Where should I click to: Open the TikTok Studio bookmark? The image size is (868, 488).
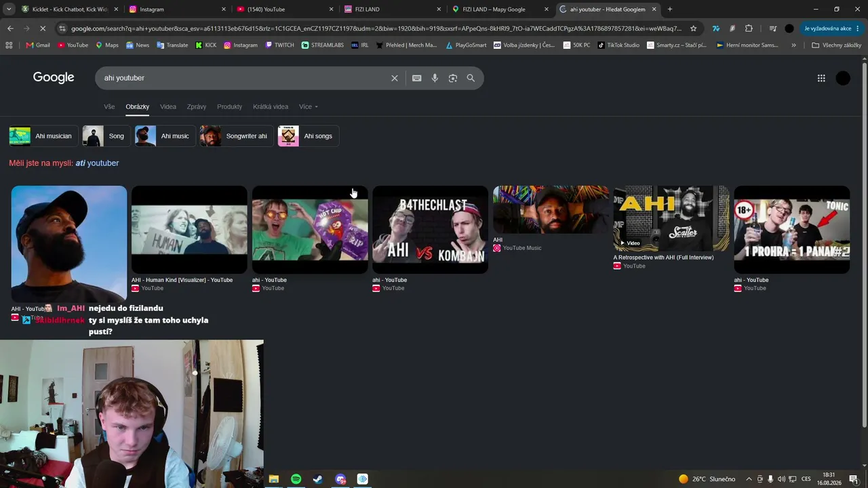tap(618, 45)
